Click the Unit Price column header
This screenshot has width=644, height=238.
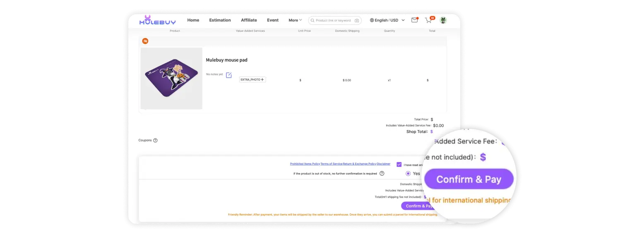304,31
